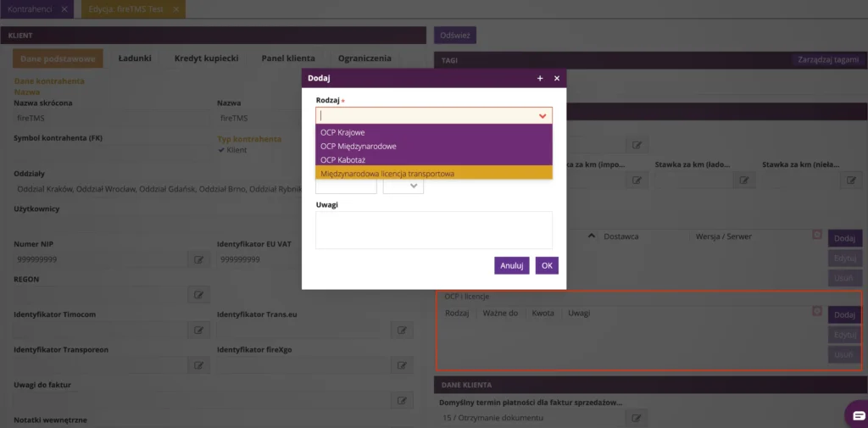Edit Stawka za km (impo...) via pencil icon
The image size is (868, 428).
pyautogui.click(x=637, y=180)
